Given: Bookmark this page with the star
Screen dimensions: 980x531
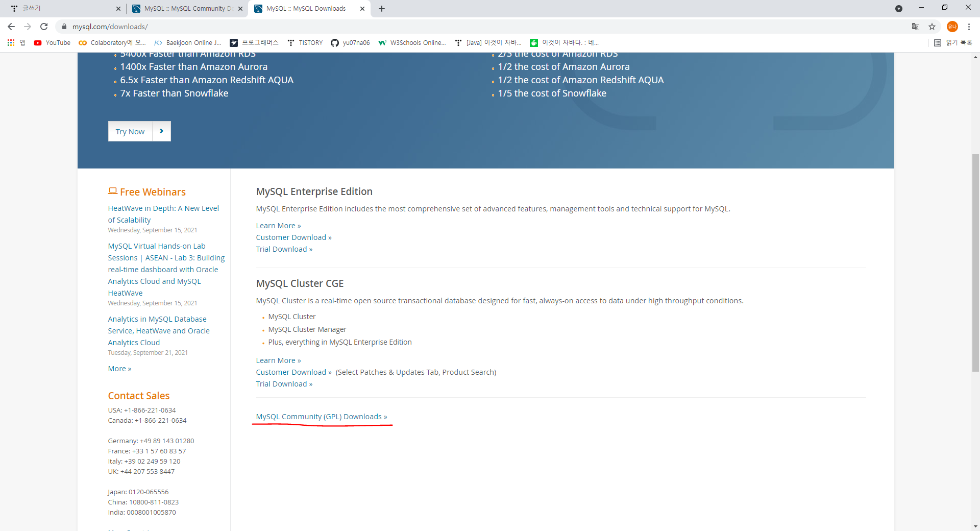Looking at the screenshot, I should [x=932, y=27].
